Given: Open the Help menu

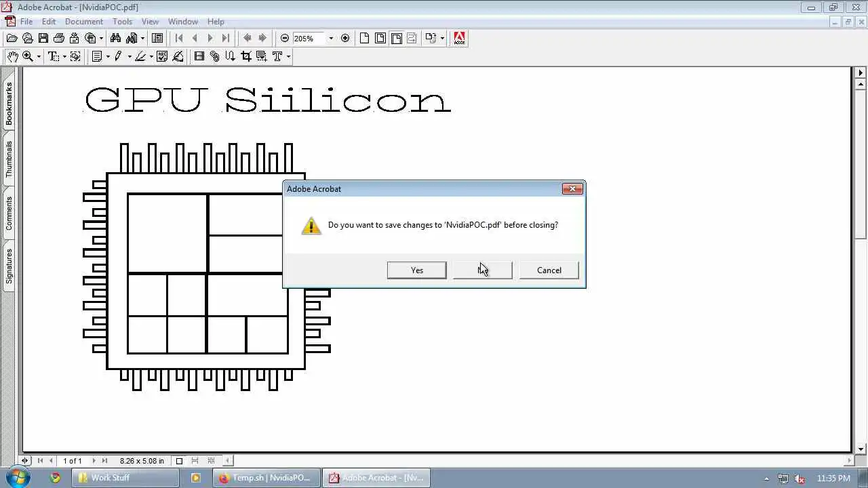Looking at the screenshot, I should pyautogui.click(x=216, y=22).
